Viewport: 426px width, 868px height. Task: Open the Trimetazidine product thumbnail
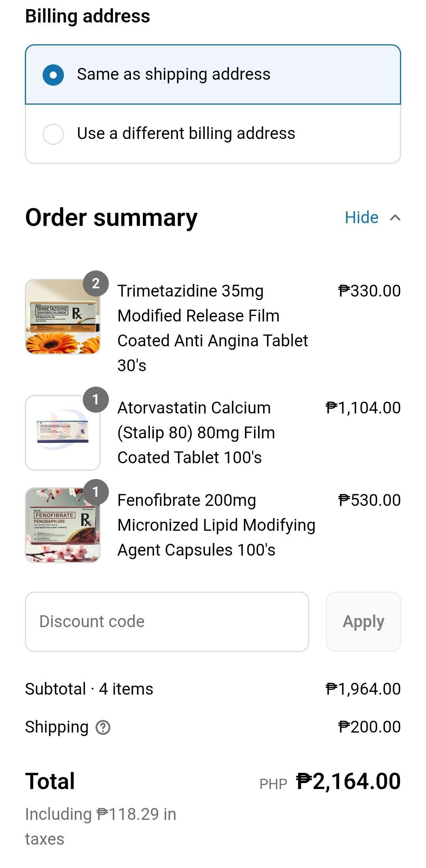[62, 317]
